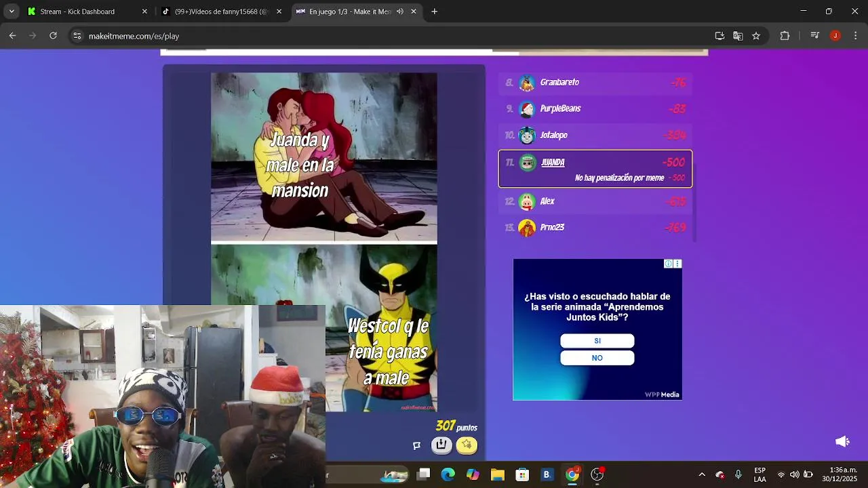This screenshot has height=488, width=868.
Task: Click Jotalopo's avatar in leaderboard
Action: click(527, 136)
